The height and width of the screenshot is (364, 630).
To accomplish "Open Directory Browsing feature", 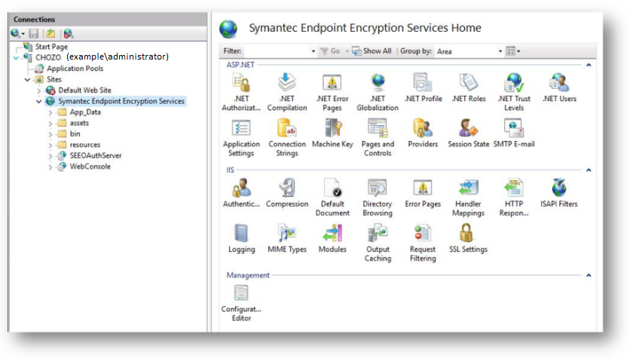I will point(378,197).
